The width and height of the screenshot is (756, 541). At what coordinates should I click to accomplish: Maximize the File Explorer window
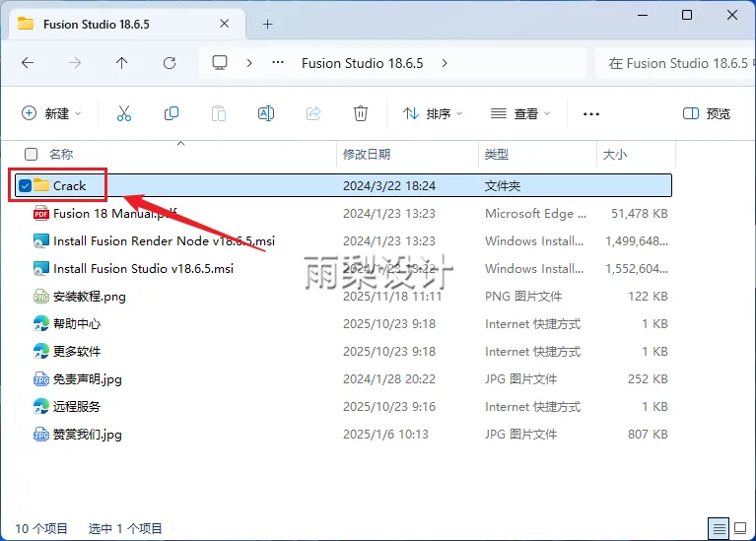pos(687,15)
